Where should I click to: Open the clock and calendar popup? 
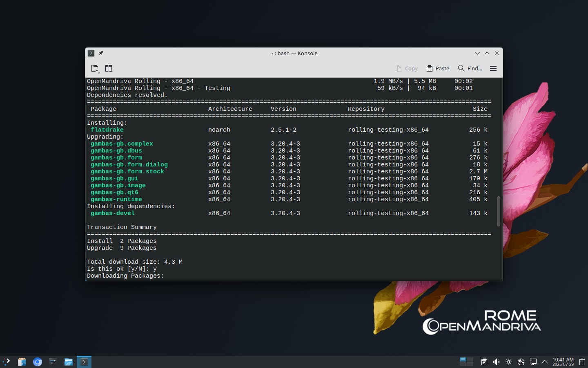563,362
